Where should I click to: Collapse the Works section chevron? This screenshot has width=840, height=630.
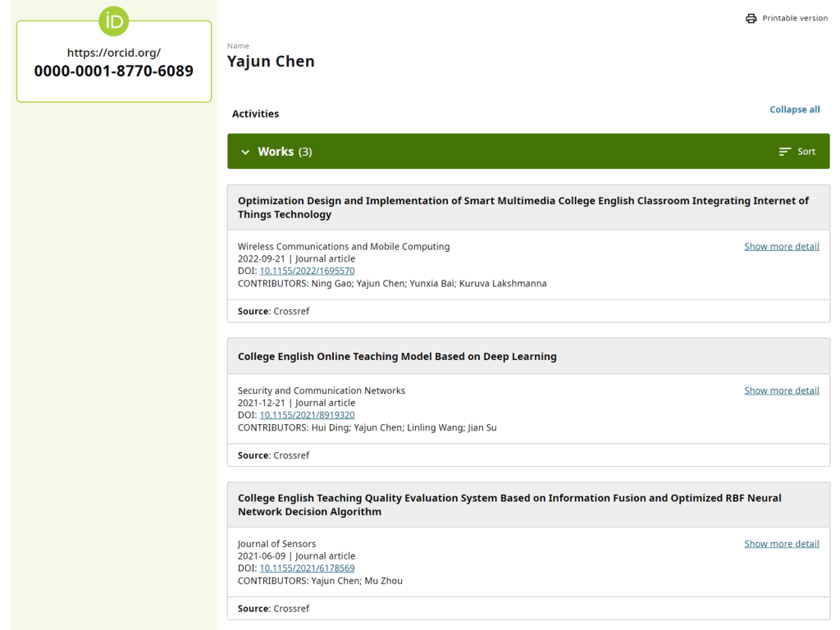pos(245,152)
